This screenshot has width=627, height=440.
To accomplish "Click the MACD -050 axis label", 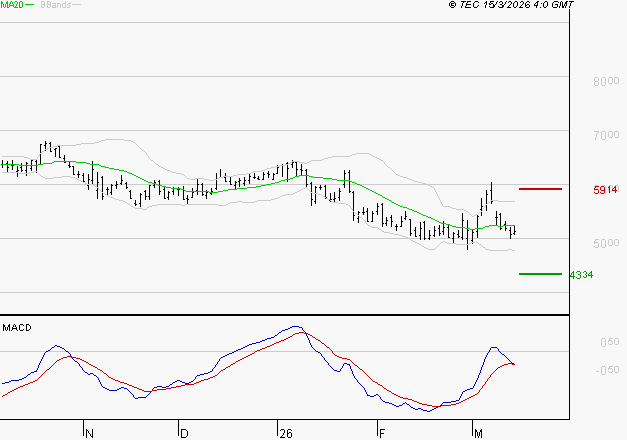I will click(607, 370).
